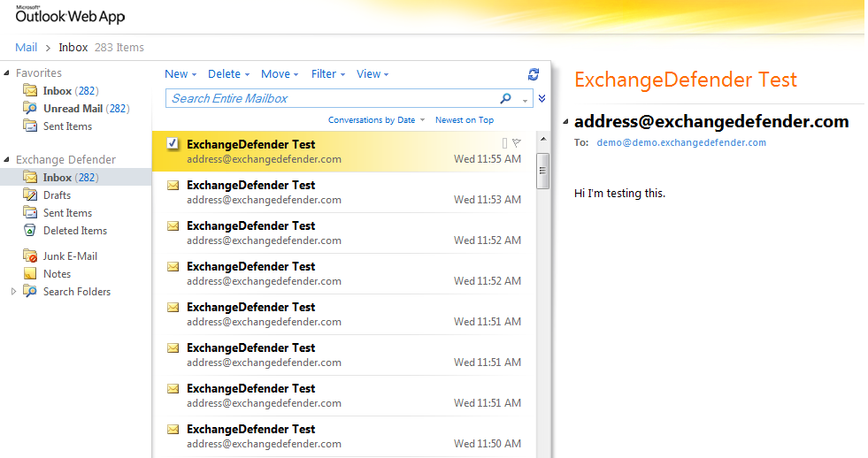The height and width of the screenshot is (458, 868).
Task: Click the Exchange Defender Sent Items icon
Action: [30, 212]
